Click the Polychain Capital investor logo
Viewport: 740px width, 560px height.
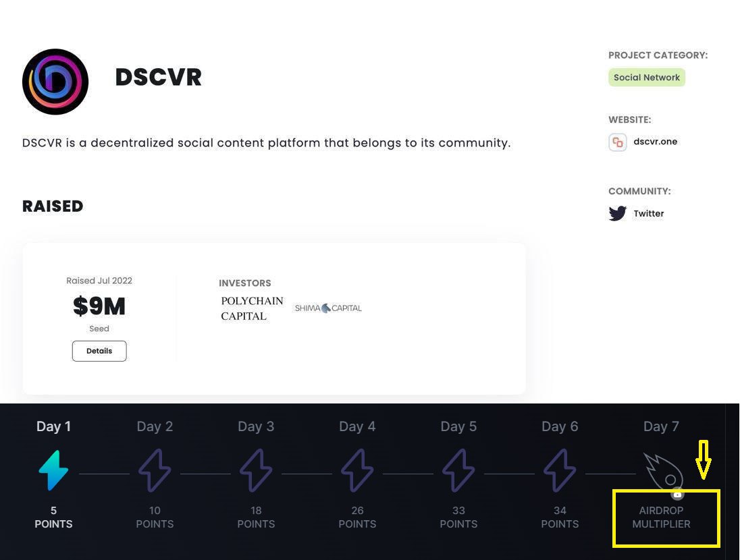tap(252, 308)
